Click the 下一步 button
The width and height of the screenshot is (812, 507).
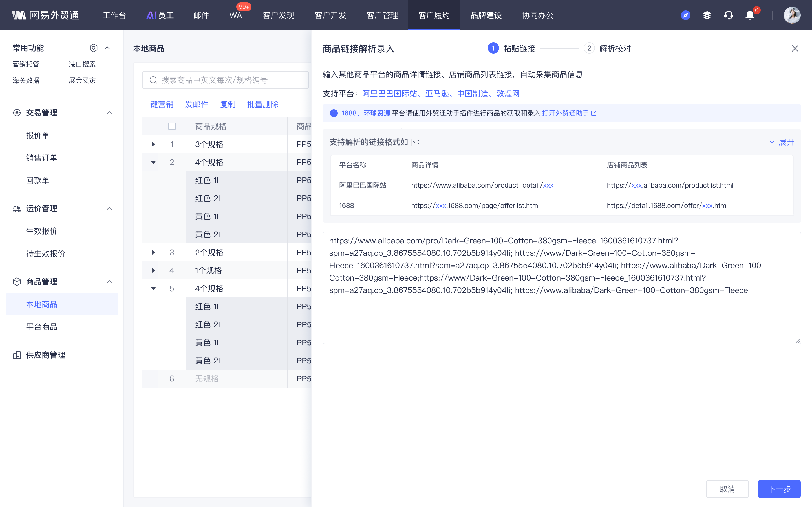tap(779, 489)
